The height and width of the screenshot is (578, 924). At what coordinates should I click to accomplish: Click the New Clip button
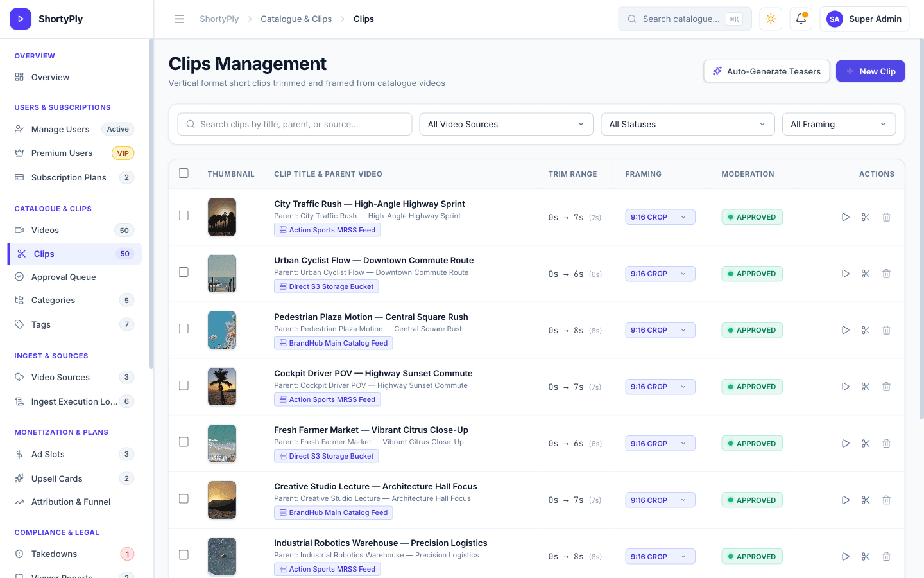point(870,71)
